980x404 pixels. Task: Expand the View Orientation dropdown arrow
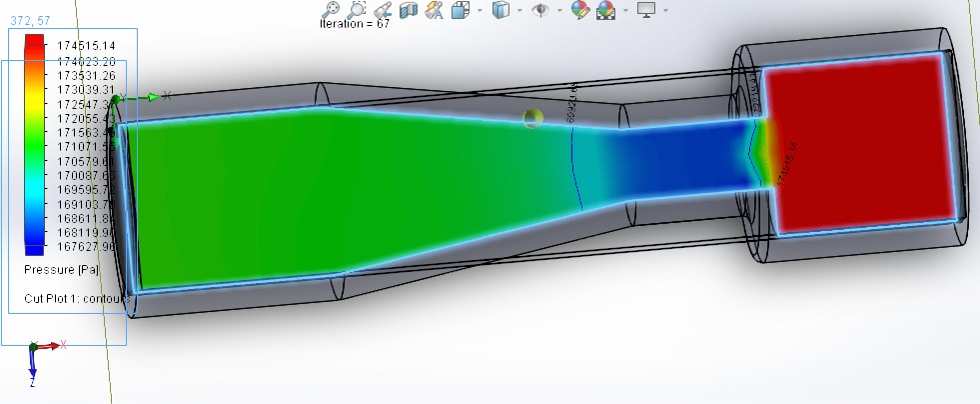[x=479, y=10]
